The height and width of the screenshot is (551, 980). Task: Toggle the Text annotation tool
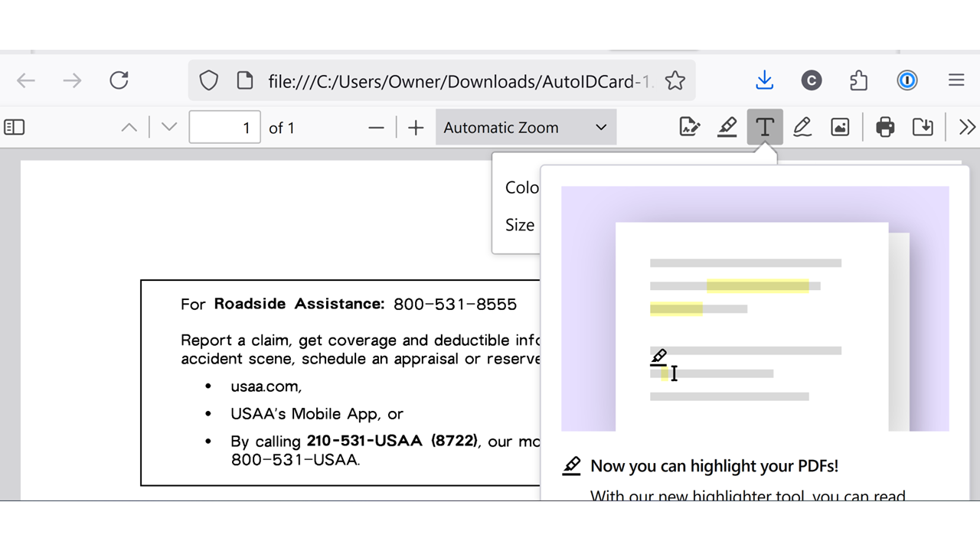click(765, 127)
